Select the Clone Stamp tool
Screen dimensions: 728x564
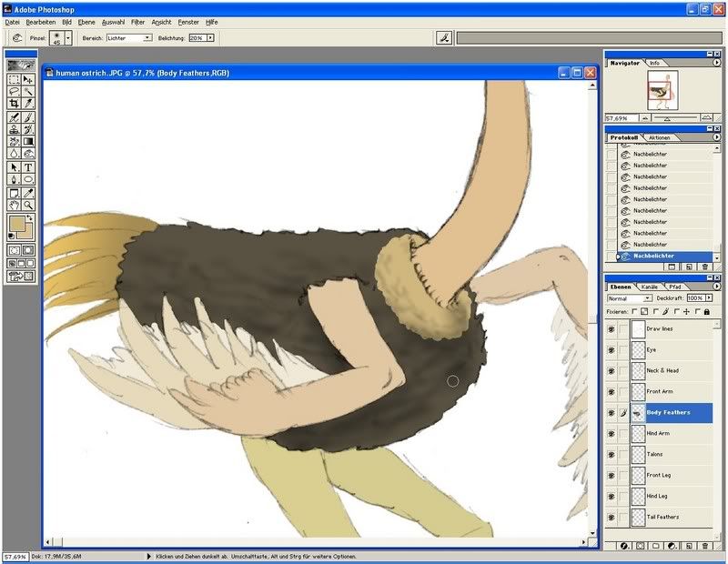click(x=14, y=129)
